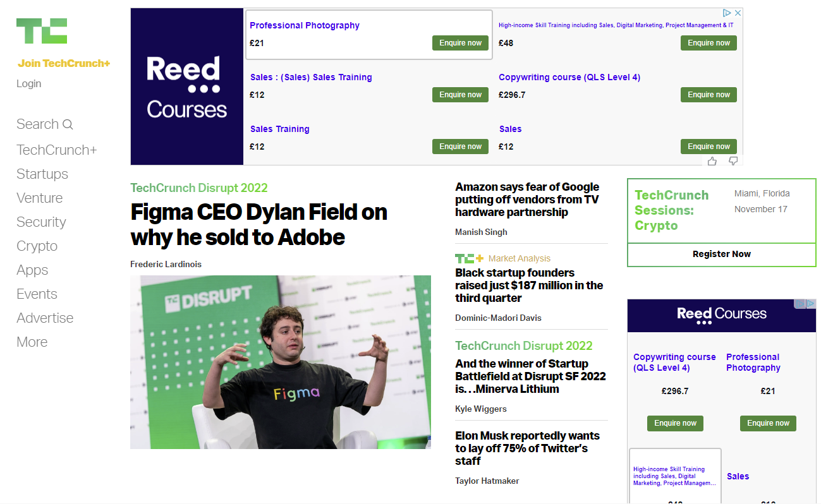Enquire now under Professional Photography, sidebar ad
Viewport: 821px width, 504px height.
(768, 423)
